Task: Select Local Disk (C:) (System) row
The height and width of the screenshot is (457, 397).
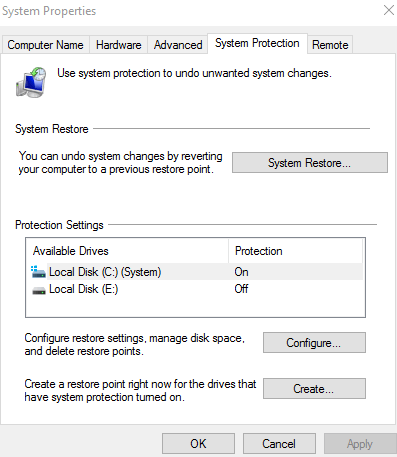Action: tap(196, 272)
